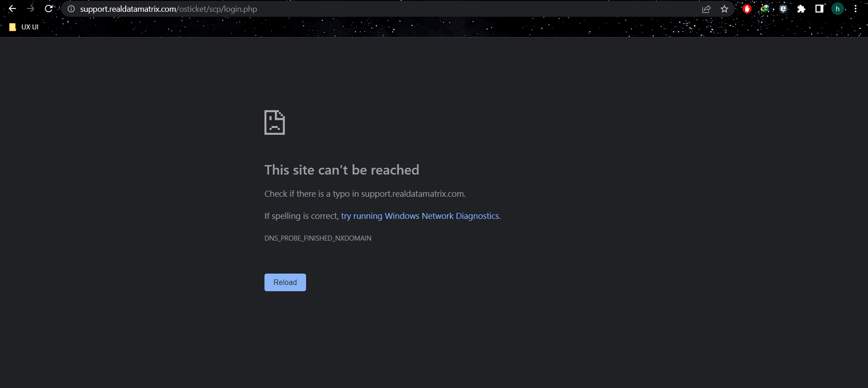Screen dimensions: 868x388
Task: Open the red hand ad blocker extension
Action: (747, 9)
